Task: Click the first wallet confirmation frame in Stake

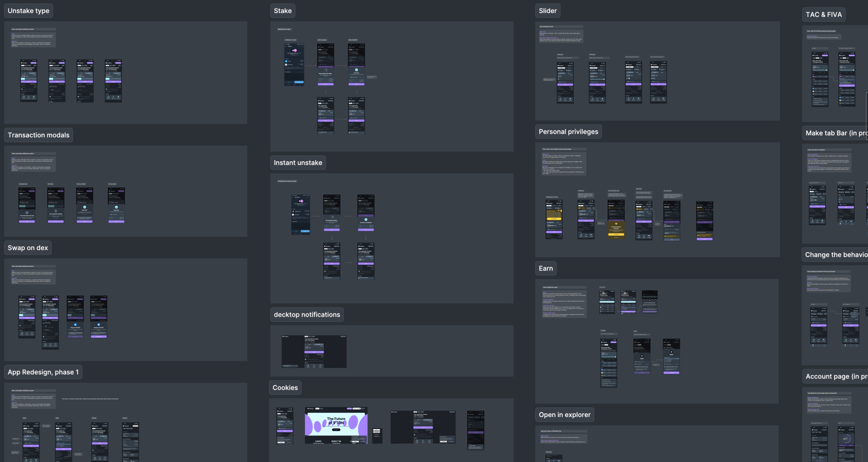Action: click(294, 65)
